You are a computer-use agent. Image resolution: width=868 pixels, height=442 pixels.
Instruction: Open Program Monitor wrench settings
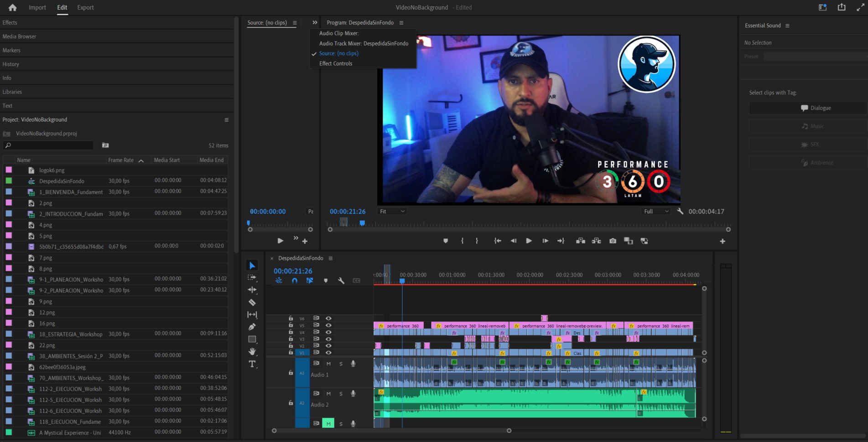pos(680,211)
